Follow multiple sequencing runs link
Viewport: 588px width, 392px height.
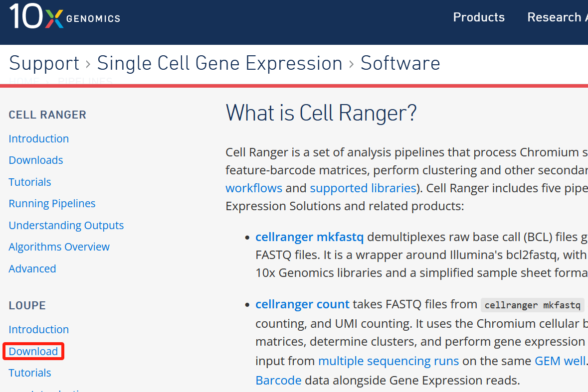(x=389, y=361)
